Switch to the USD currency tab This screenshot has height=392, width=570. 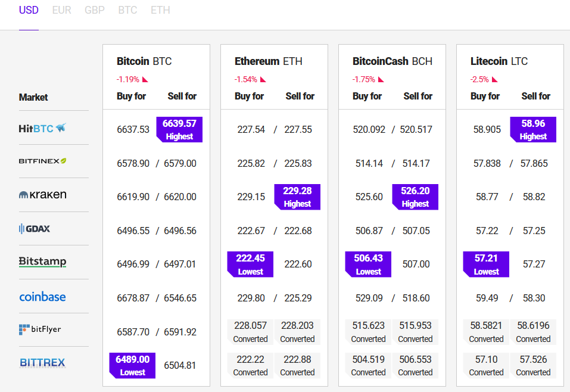click(x=29, y=10)
